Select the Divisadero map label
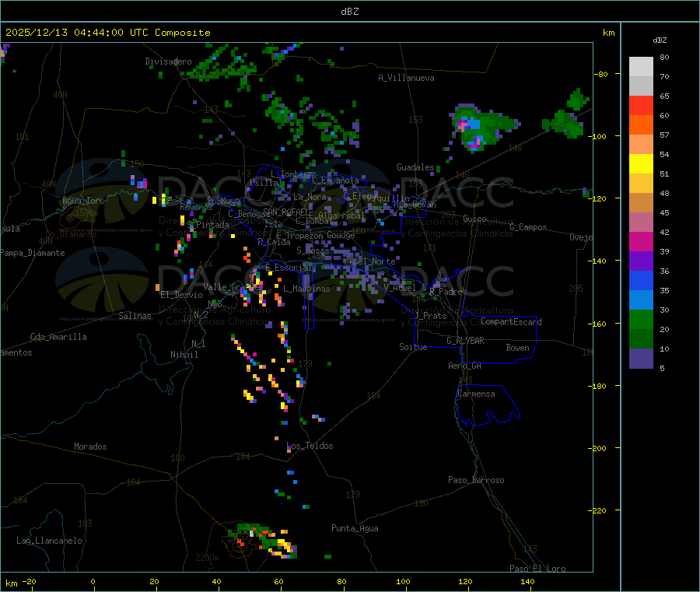 tap(168, 61)
